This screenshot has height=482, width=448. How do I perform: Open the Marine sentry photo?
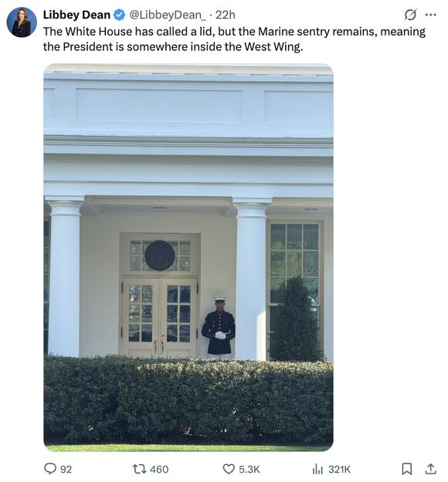(x=188, y=257)
